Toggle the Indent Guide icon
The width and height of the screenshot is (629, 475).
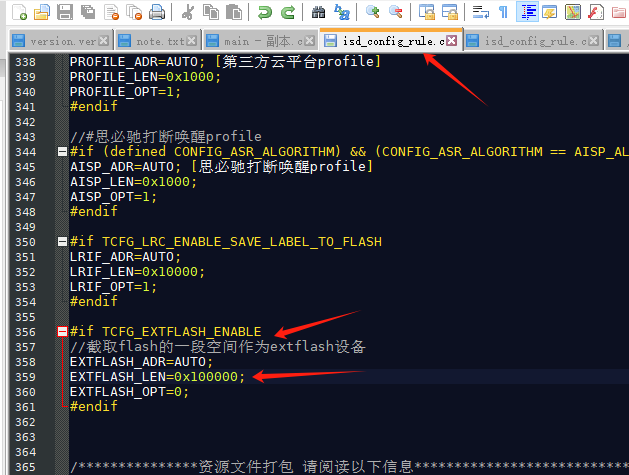pyautogui.click(x=527, y=12)
